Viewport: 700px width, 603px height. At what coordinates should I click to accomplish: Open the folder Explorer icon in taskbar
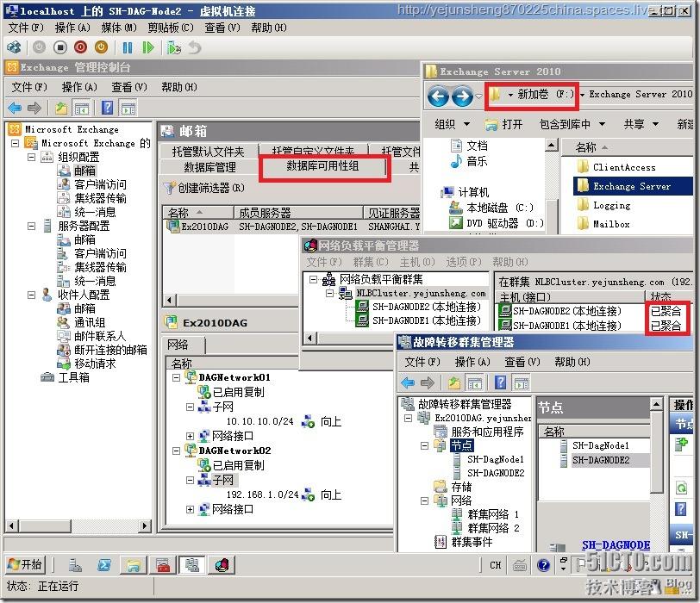[134, 565]
